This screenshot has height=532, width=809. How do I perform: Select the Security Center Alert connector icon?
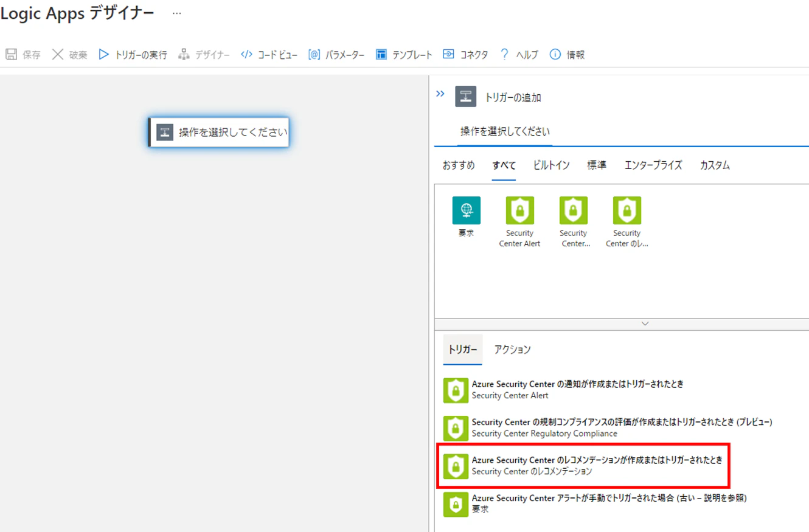[x=520, y=210]
